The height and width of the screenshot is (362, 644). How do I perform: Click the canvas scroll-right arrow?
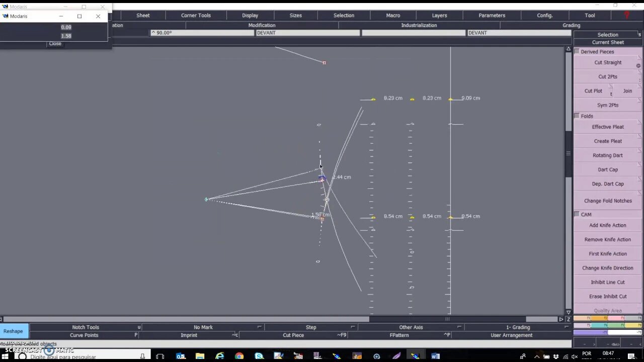(561, 319)
